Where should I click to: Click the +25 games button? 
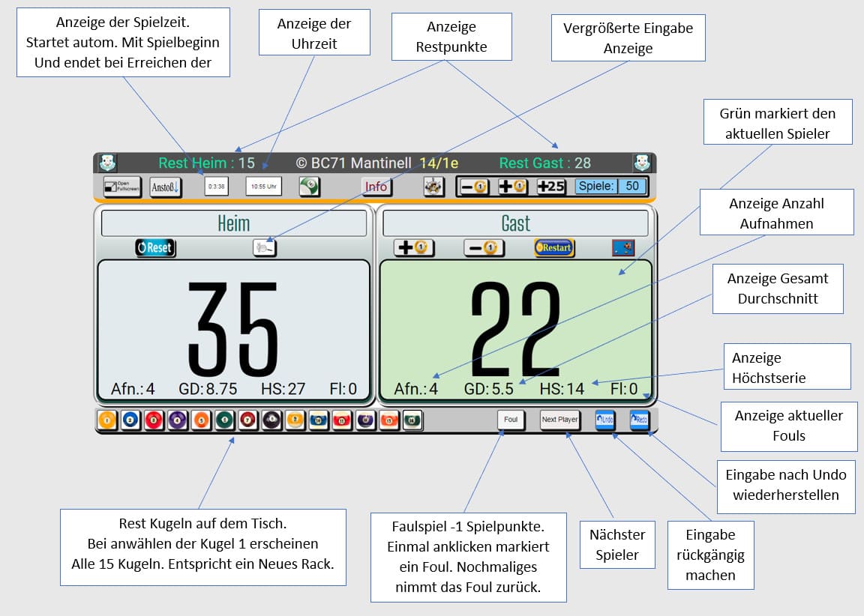pos(551,187)
